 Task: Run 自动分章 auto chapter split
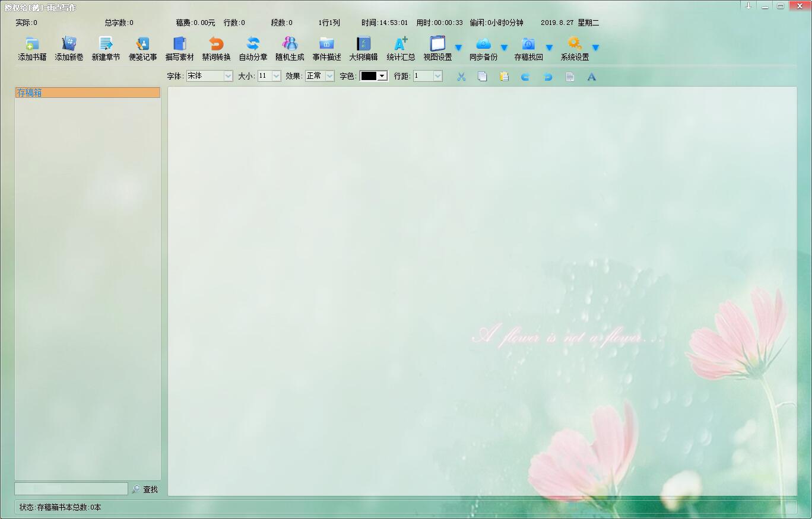(253, 44)
